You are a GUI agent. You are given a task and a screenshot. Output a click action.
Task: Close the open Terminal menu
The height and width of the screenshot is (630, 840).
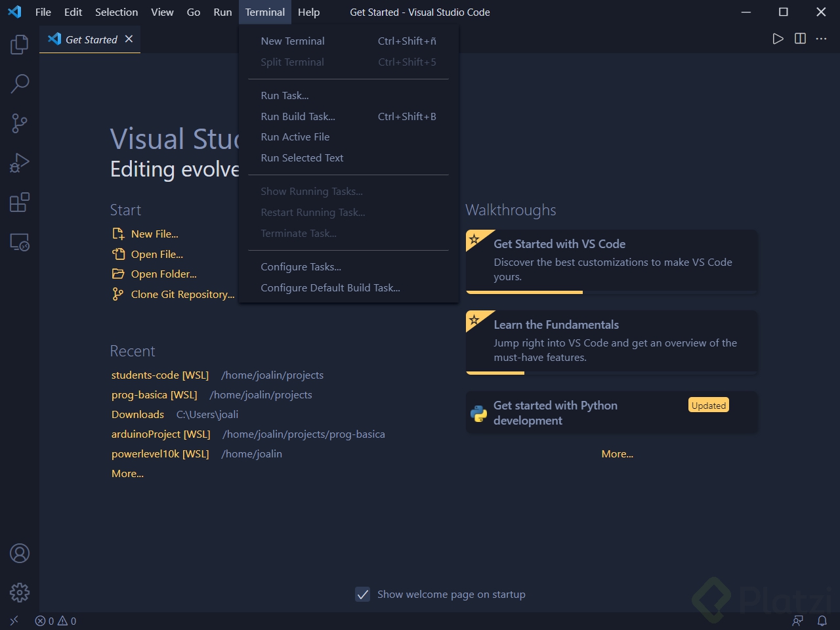click(265, 12)
